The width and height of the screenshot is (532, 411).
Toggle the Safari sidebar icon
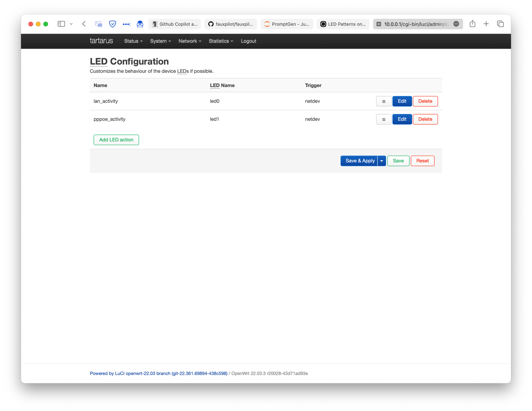click(x=61, y=24)
